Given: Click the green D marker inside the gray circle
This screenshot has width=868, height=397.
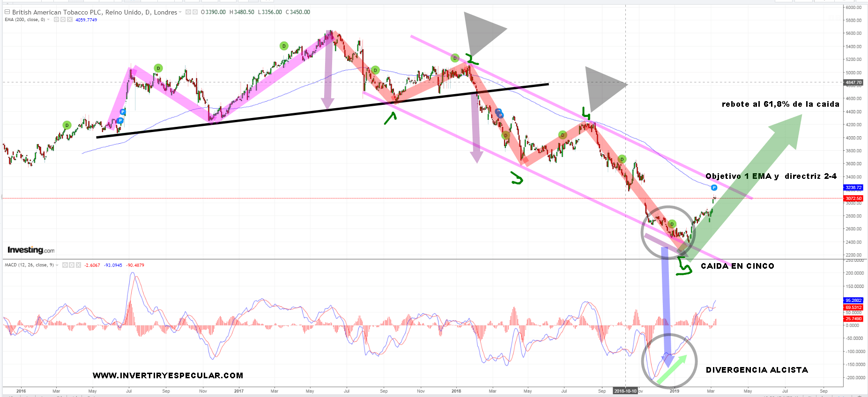Looking at the screenshot, I should (x=672, y=224).
